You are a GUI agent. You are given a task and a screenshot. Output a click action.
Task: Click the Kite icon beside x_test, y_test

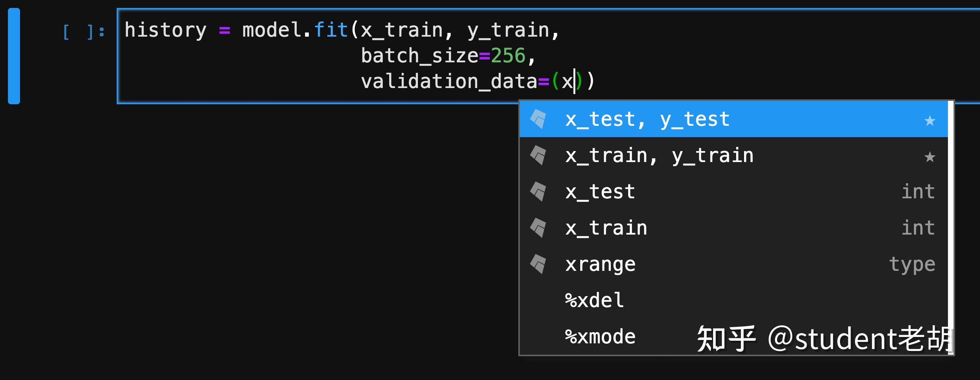coord(538,119)
